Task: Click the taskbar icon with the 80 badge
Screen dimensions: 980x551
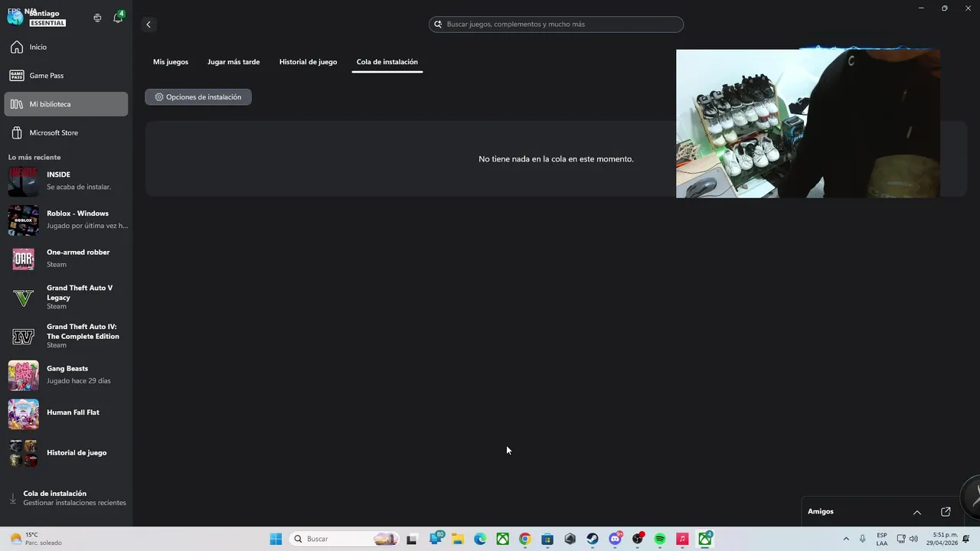Action: click(x=436, y=539)
